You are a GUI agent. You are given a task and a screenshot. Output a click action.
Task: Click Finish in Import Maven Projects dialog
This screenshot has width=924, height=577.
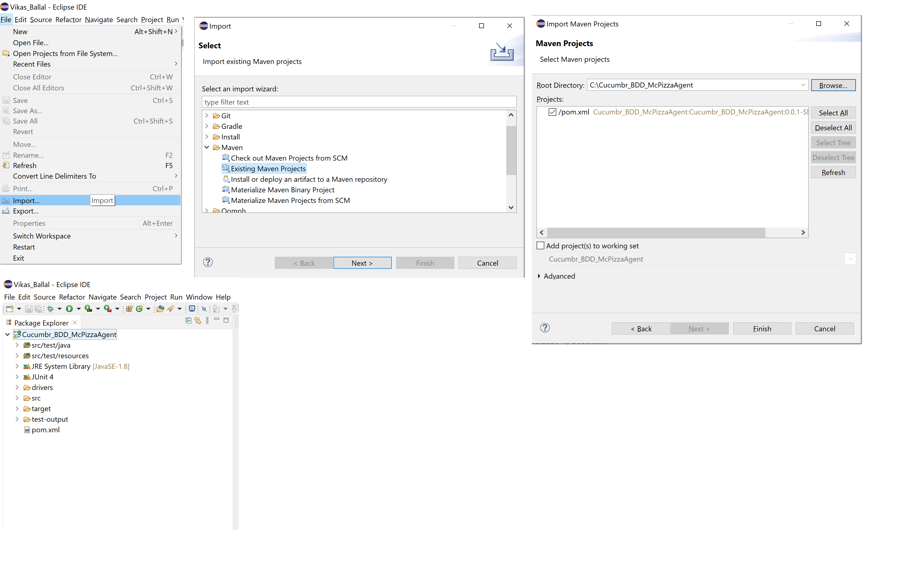tap(762, 329)
